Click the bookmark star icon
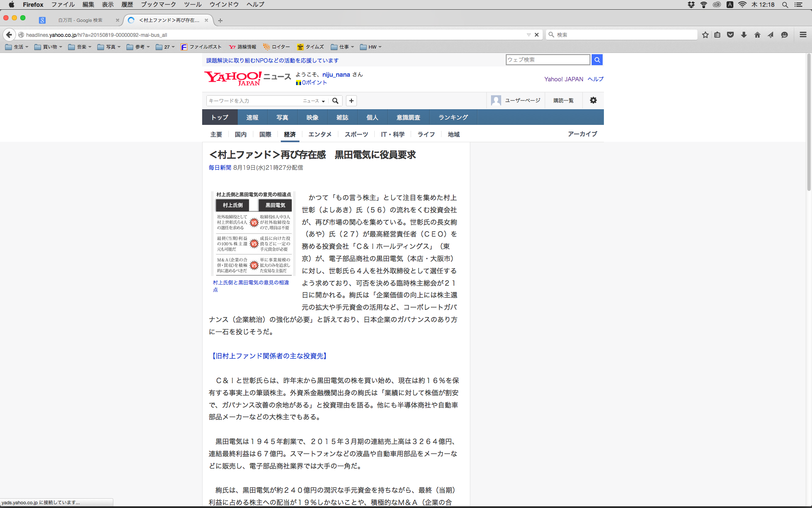This screenshot has width=812, height=508. pos(705,35)
